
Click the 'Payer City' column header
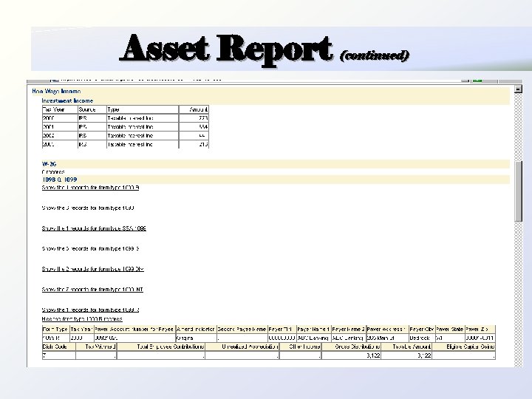(422, 329)
